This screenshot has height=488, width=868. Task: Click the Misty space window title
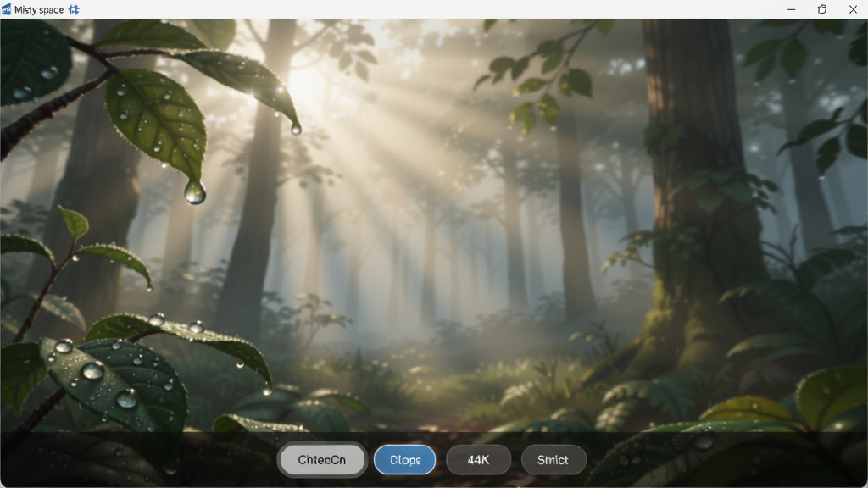pos(39,9)
